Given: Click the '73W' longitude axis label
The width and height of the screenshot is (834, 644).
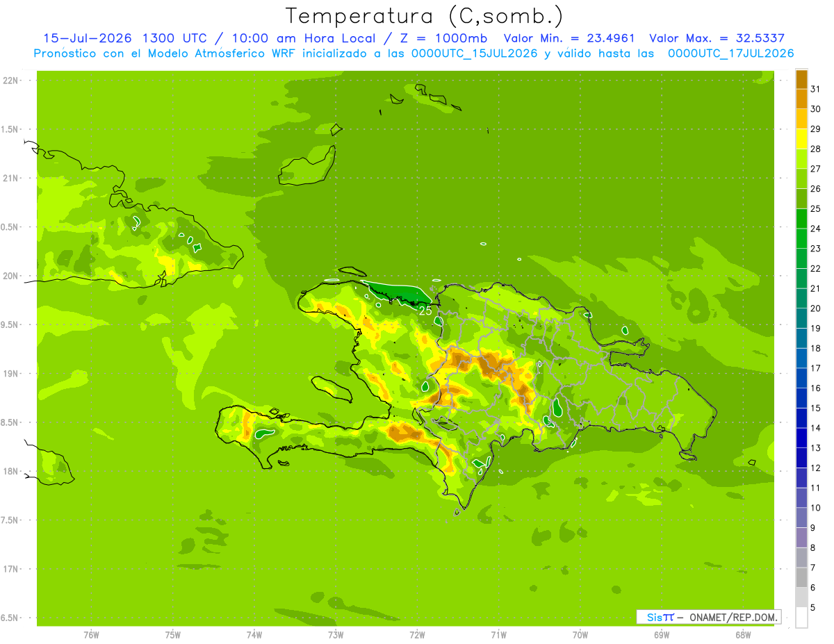Looking at the screenshot, I should 336,635.
